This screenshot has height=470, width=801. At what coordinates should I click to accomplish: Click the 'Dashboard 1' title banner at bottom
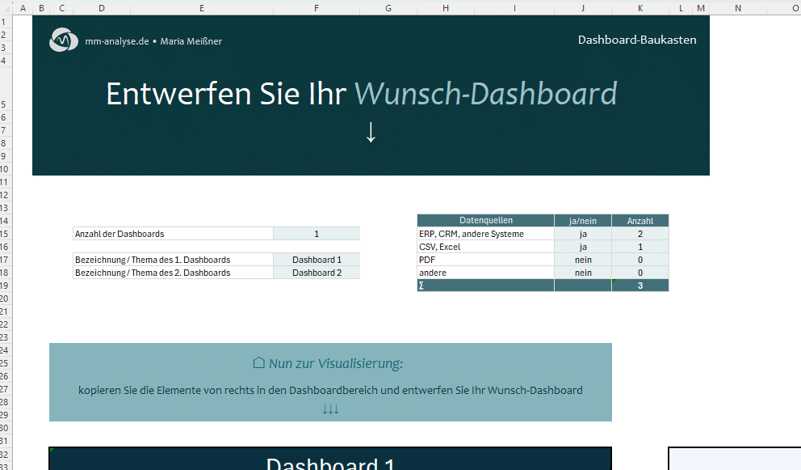[330, 459]
